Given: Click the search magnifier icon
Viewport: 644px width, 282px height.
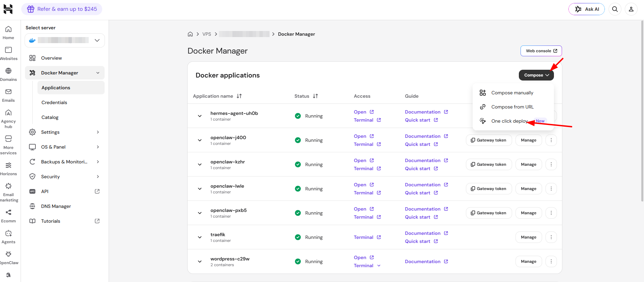Looking at the screenshot, I should 615,9.
